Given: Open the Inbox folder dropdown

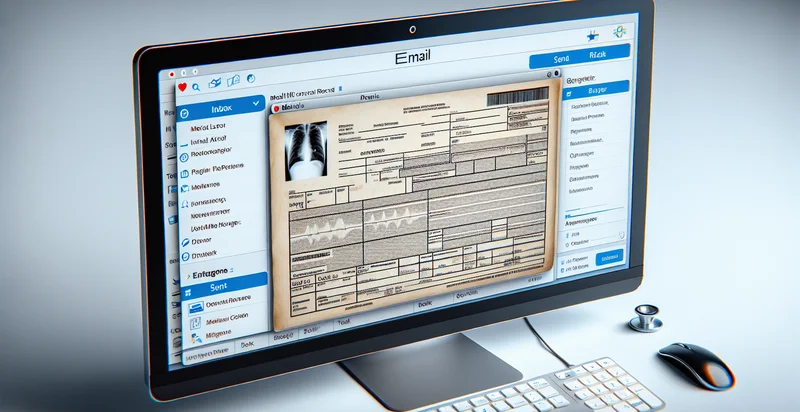Looking at the screenshot, I should pos(256,103).
